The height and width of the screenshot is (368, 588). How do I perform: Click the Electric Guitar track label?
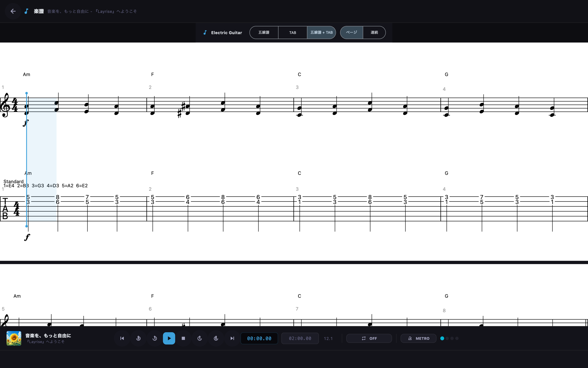pyautogui.click(x=226, y=33)
